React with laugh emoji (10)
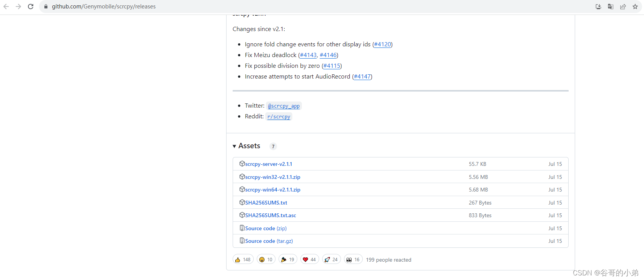644x280 pixels. pyautogui.click(x=266, y=259)
